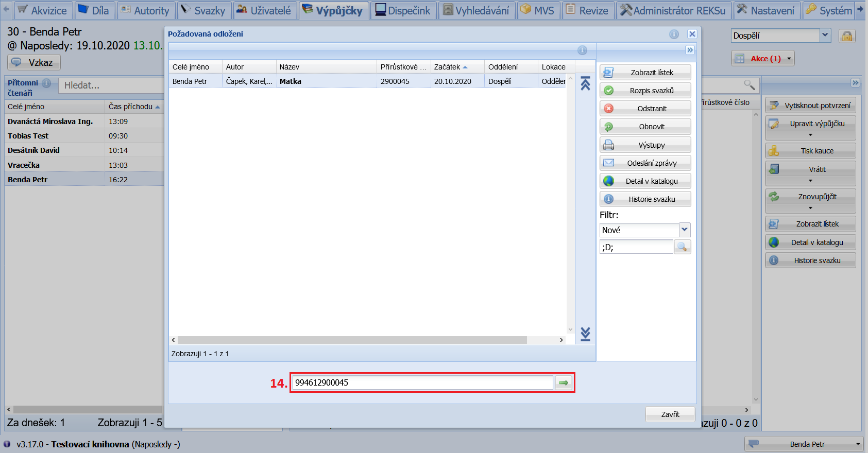Click the Obnovit button
The height and width of the screenshot is (453, 868).
pos(645,127)
